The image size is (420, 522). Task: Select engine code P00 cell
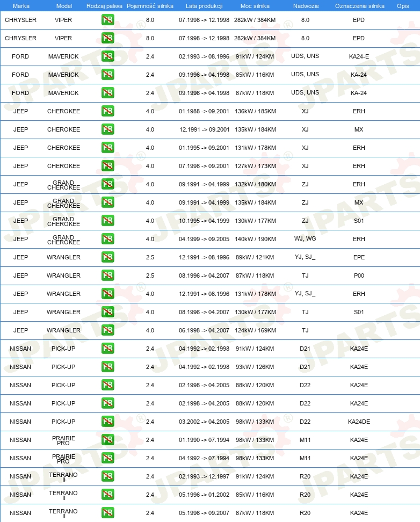(x=359, y=275)
